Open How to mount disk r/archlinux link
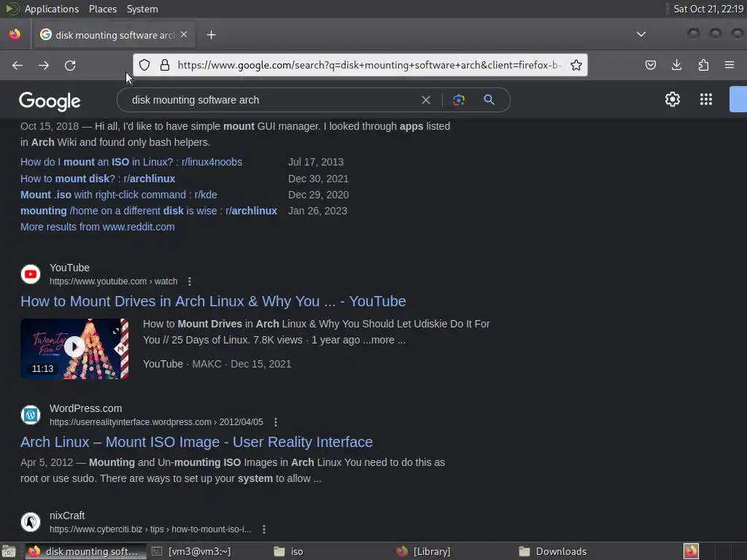747x560 pixels. (98, 179)
